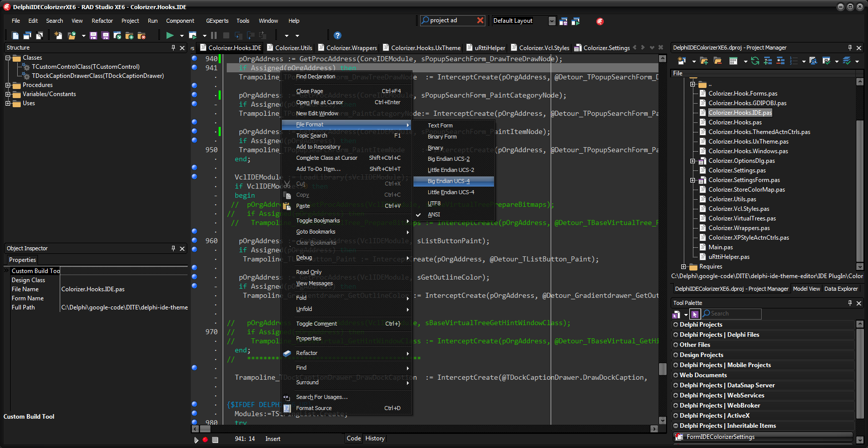Screen dimensions: 868x448
Task: Open the Data Explorer tab
Action: pyautogui.click(x=841, y=289)
